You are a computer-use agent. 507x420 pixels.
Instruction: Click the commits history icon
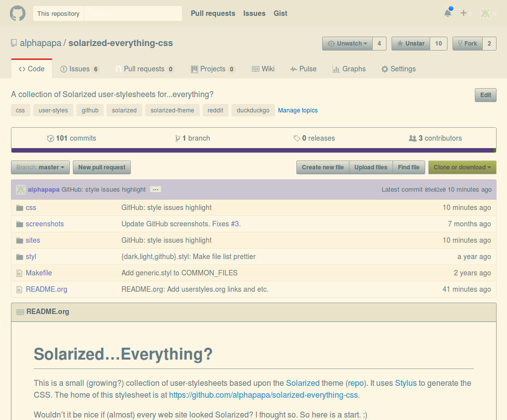click(51, 138)
